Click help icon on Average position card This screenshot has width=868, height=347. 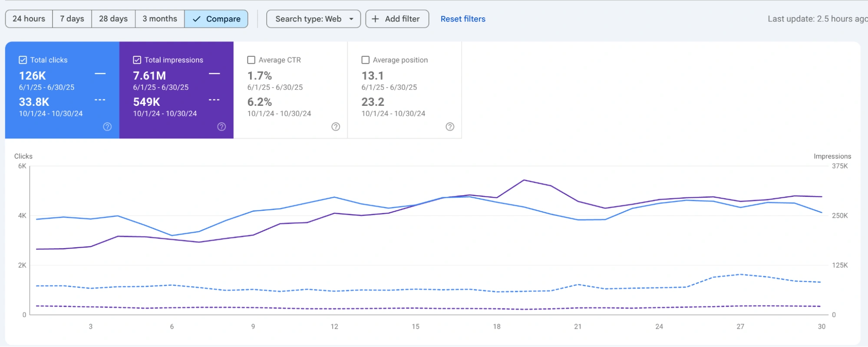click(450, 127)
